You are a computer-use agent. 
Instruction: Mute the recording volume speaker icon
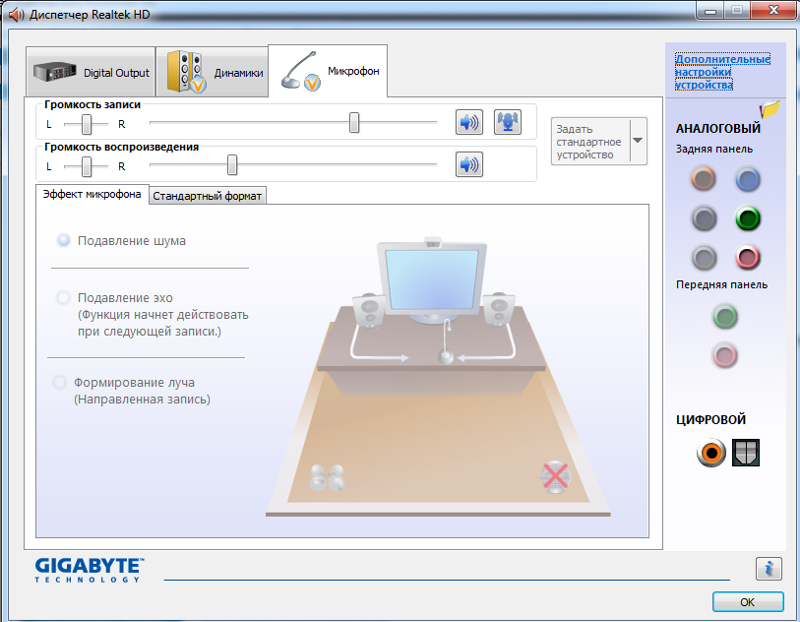pyautogui.click(x=469, y=122)
